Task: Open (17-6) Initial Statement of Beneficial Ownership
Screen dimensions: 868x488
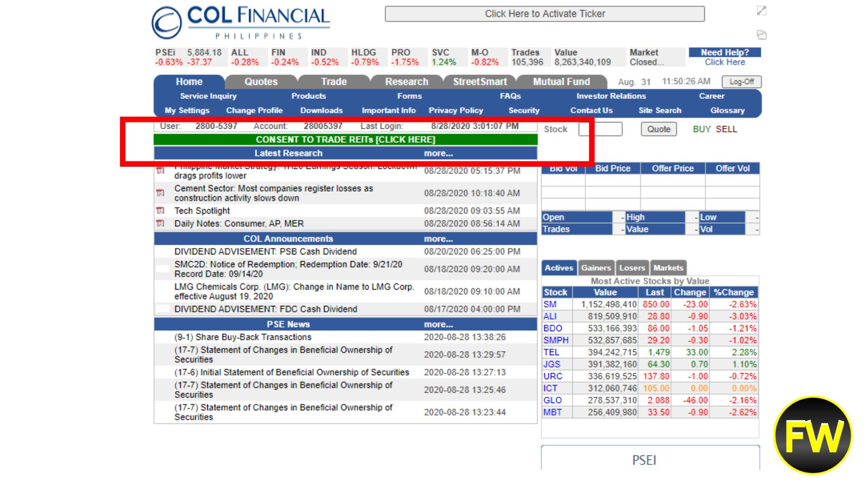Action: point(292,372)
